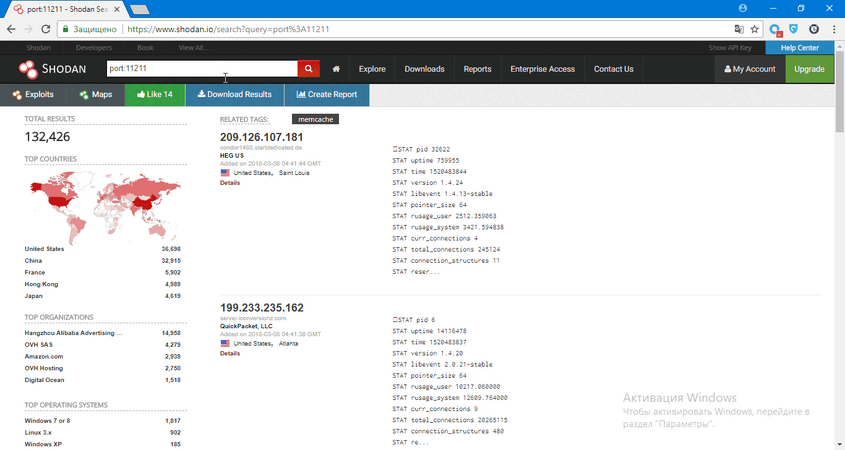
Task: Click the green Upgrade button
Action: (809, 69)
